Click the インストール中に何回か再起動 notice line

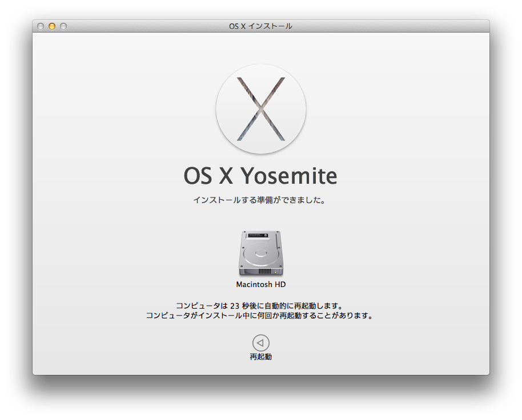tap(259, 315)
